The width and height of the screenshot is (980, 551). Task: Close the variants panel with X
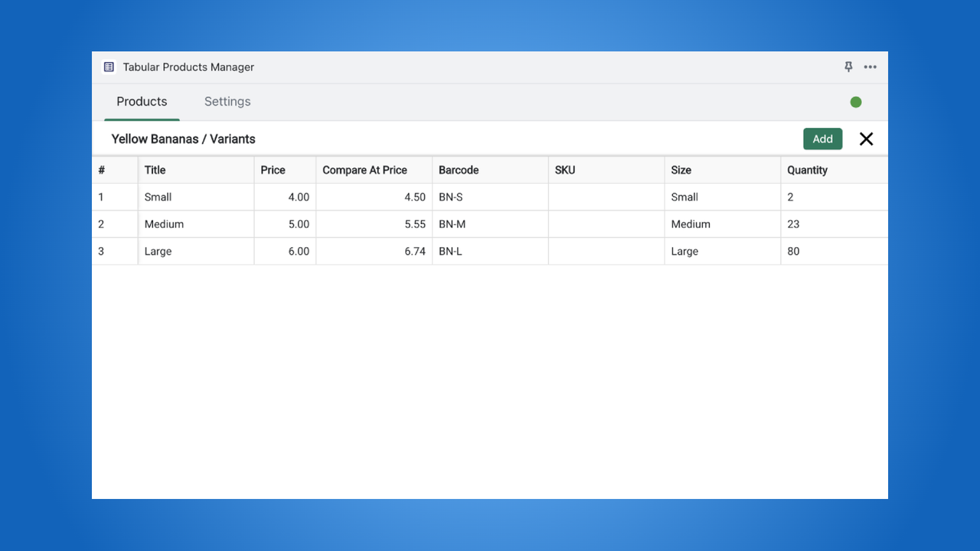[x=866, y=139]
